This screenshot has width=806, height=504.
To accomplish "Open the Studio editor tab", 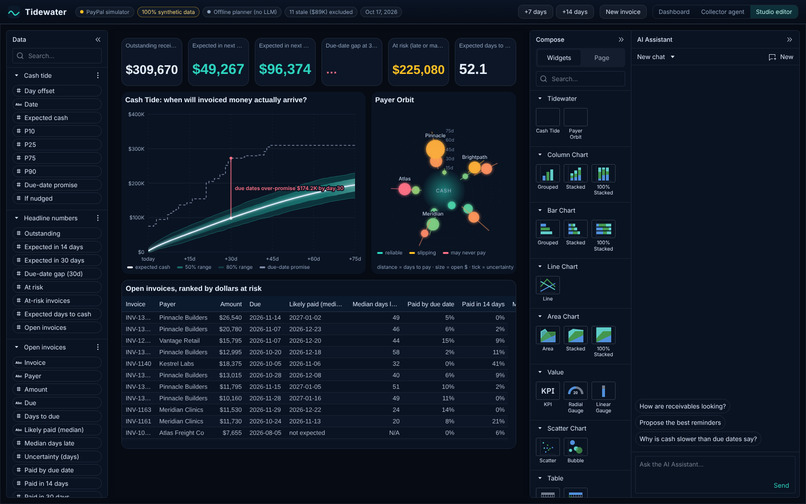I will (x=774, y=12).
